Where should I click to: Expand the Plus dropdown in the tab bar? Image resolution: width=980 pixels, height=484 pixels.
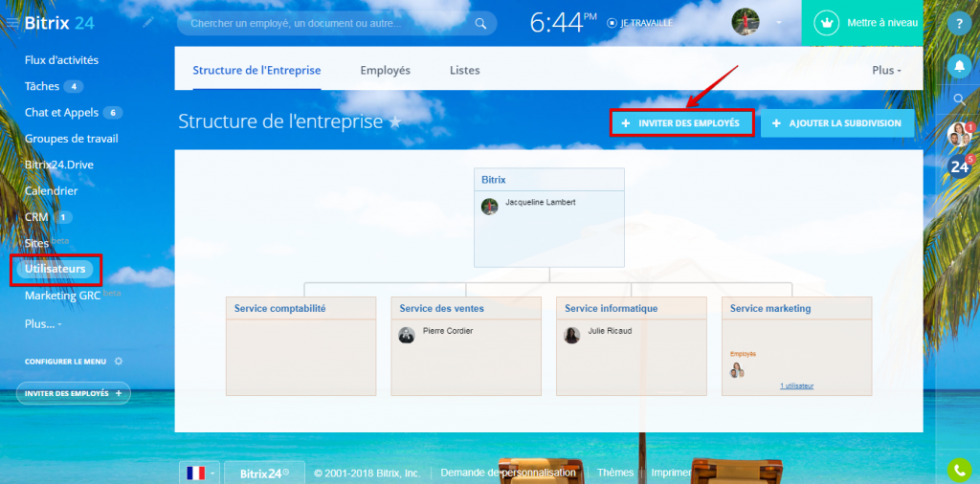(887, 71)
